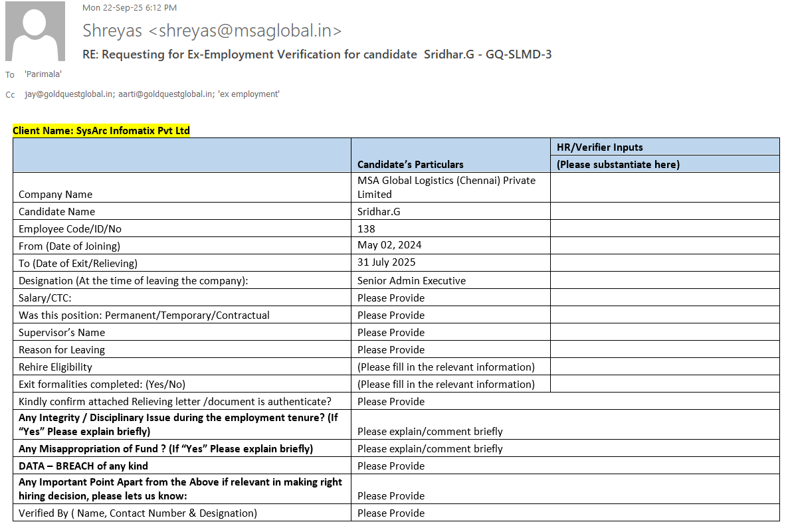The height and width of the screenshot is (532, 788).
Task: Click the Rehire Eligibility label
Action: pyautogui.click(x=55, y=367)
